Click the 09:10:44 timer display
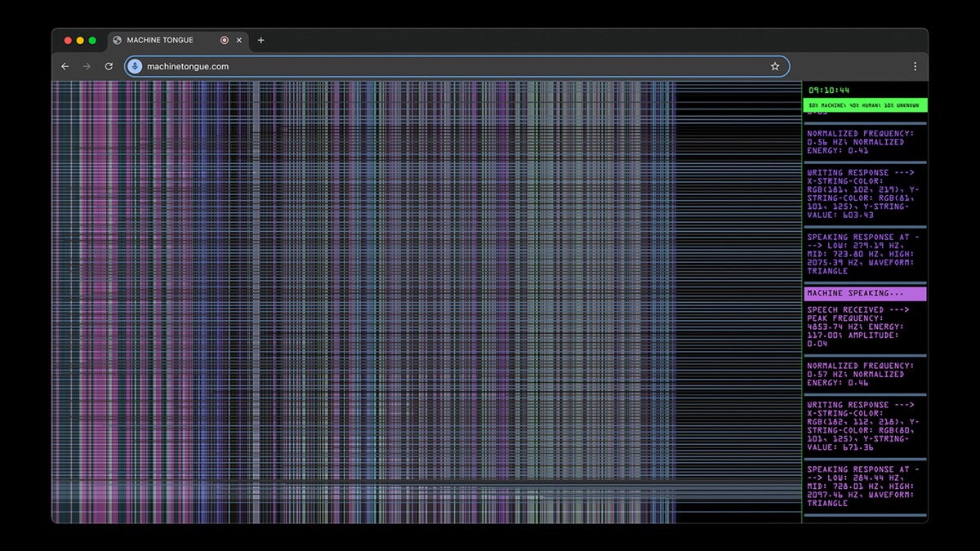This screenshot has height=551, width=980. coord(829,90)
